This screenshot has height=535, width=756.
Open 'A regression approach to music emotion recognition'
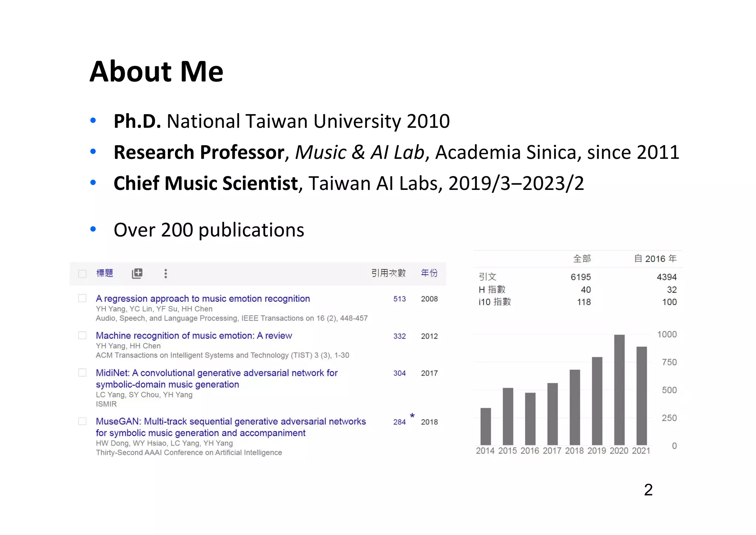[203, 299]
